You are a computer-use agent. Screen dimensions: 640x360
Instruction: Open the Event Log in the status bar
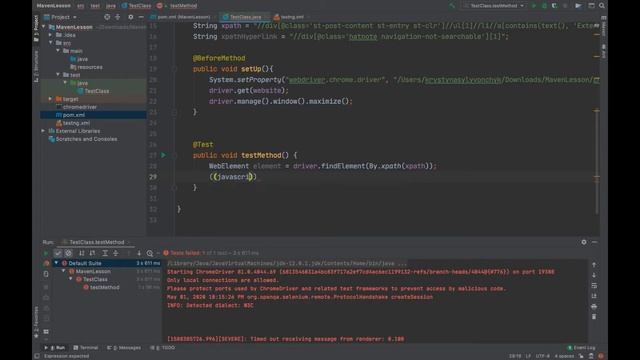pyautogui.click(x=582, y=348)
